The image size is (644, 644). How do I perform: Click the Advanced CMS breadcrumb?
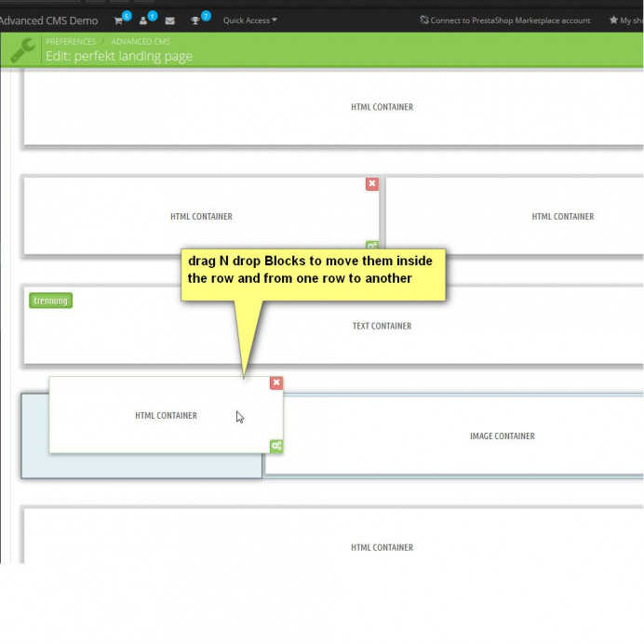[x=141, y=42]
